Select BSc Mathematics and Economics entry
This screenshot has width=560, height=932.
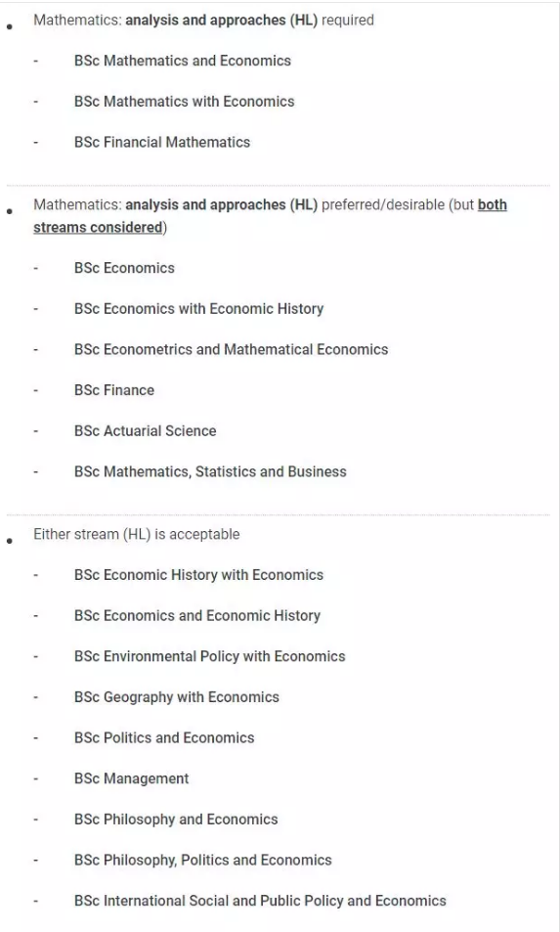coord(183,61)
